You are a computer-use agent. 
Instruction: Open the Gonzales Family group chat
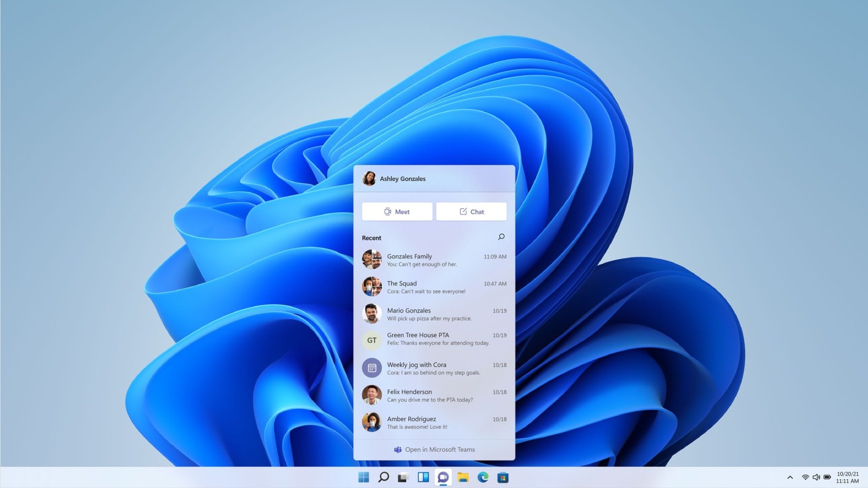coord(434,260)
